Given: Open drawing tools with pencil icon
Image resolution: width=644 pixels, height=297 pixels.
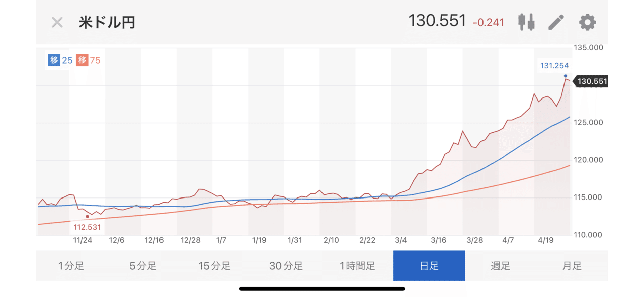Looking at the screenshot, I should click(556, 22).
